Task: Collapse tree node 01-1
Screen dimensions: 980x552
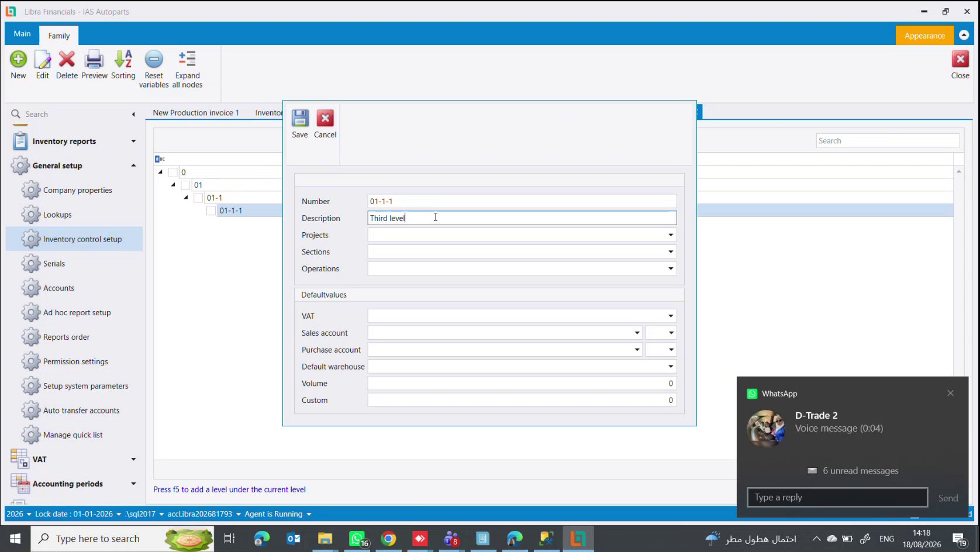Action: (186, 198)
